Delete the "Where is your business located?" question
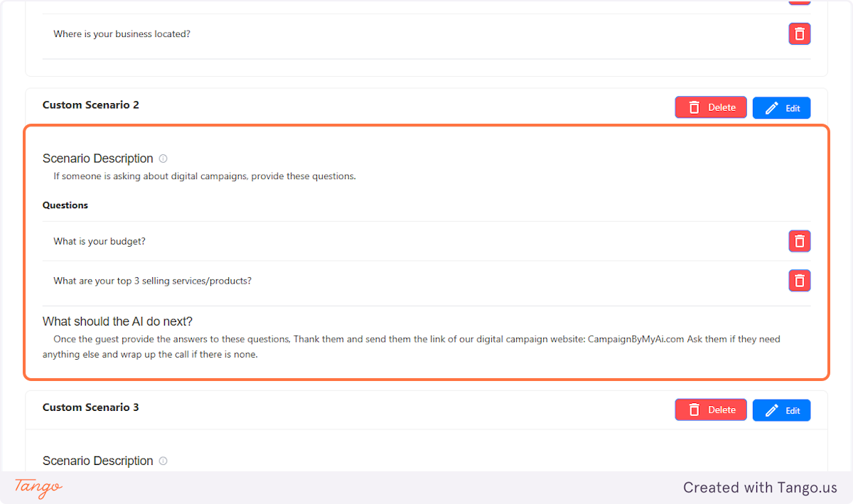Screen dimensions: 853x504 pos(800,33)
